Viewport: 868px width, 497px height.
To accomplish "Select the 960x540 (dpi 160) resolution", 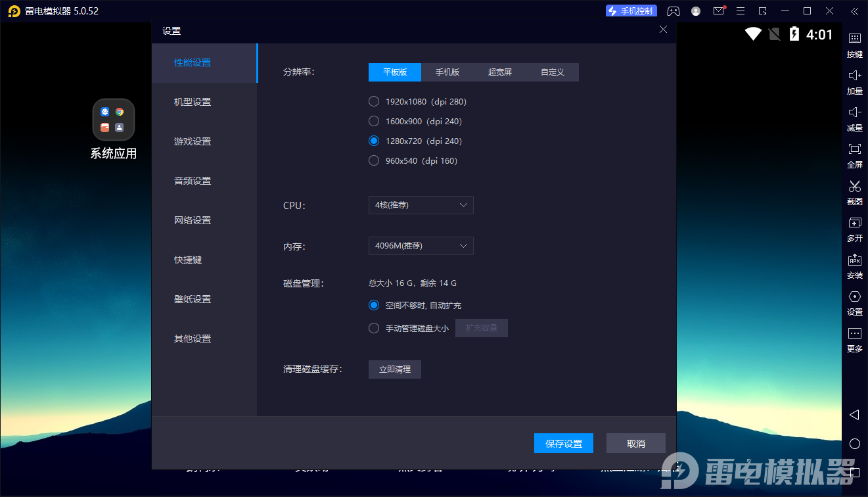I will pos(374,160).
